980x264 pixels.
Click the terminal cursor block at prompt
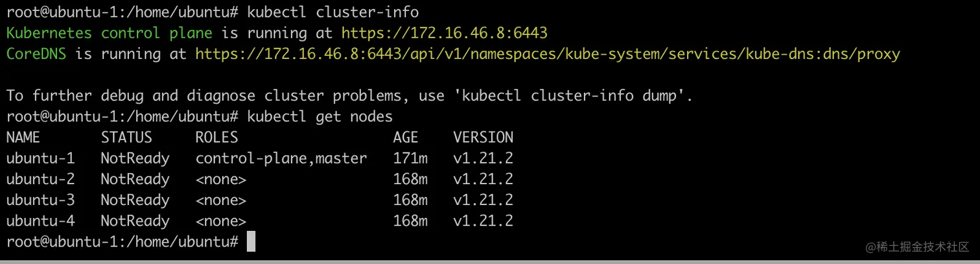251,242
